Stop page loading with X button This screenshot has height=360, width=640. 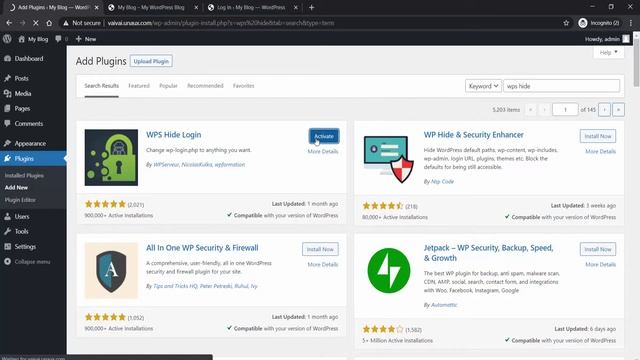point(36,23)
